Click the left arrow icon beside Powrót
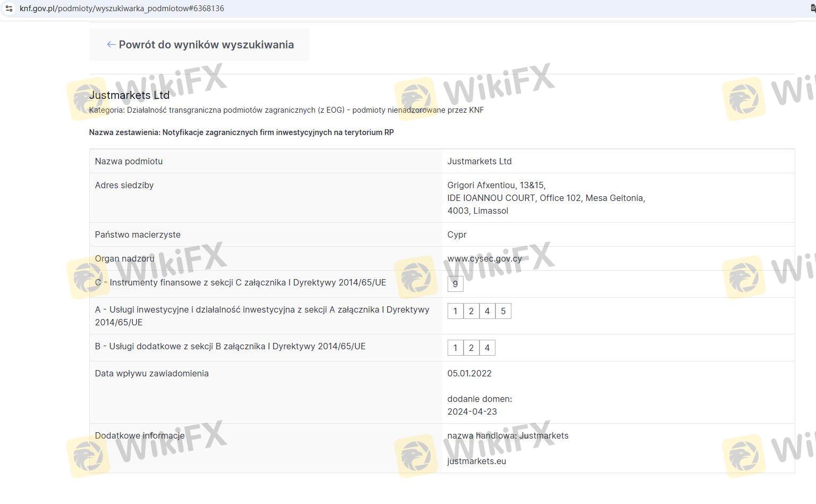816x504 pixels. tap(111, 45)
